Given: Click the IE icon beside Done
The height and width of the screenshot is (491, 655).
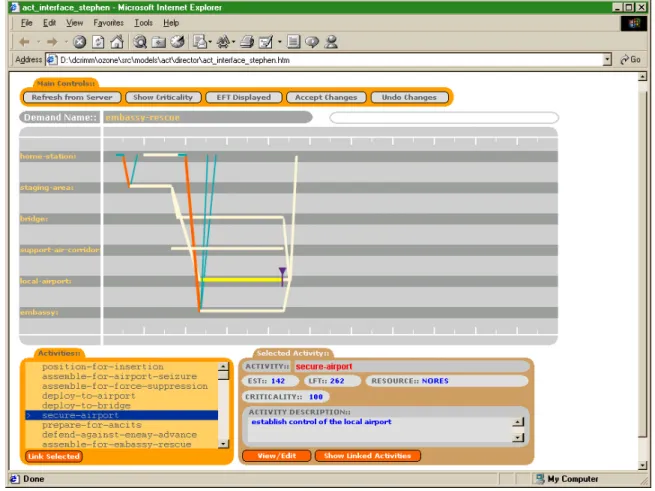Looking at the screenshot, I should [15, 478].
